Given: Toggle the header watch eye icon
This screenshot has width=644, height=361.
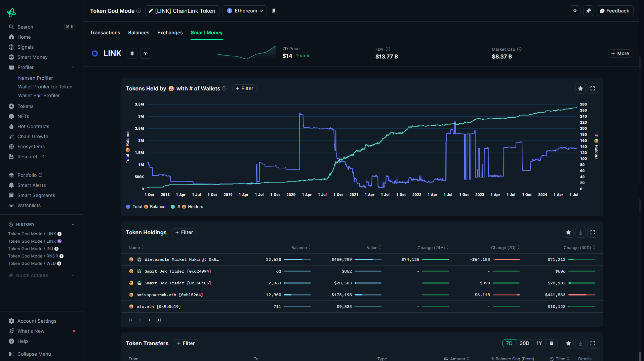Looking at the screenshot, I should (x=575, y=11).
